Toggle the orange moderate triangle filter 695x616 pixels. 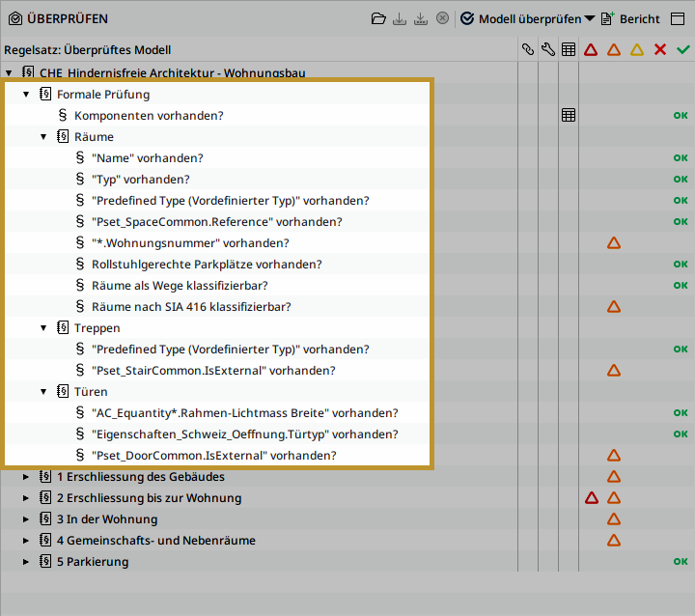(614, 49)
